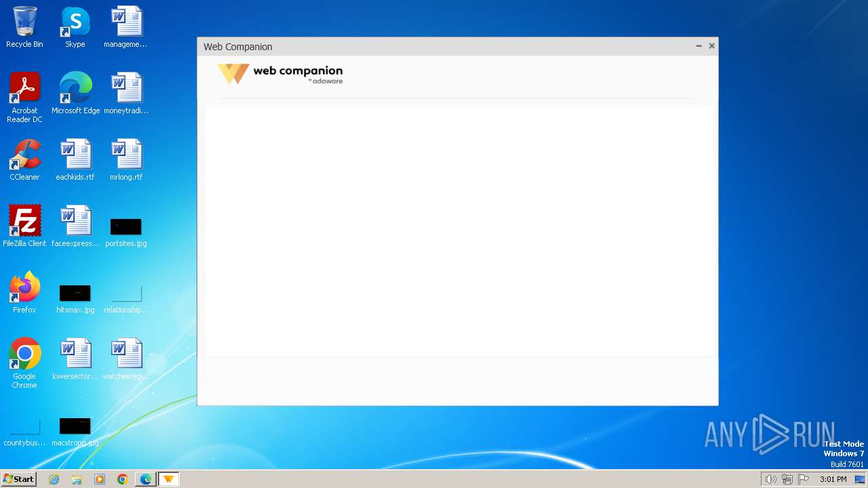Open Windows Explorer folder in taskbar
The height and width of the screenshot is (488, 868).
pos(77,479)
